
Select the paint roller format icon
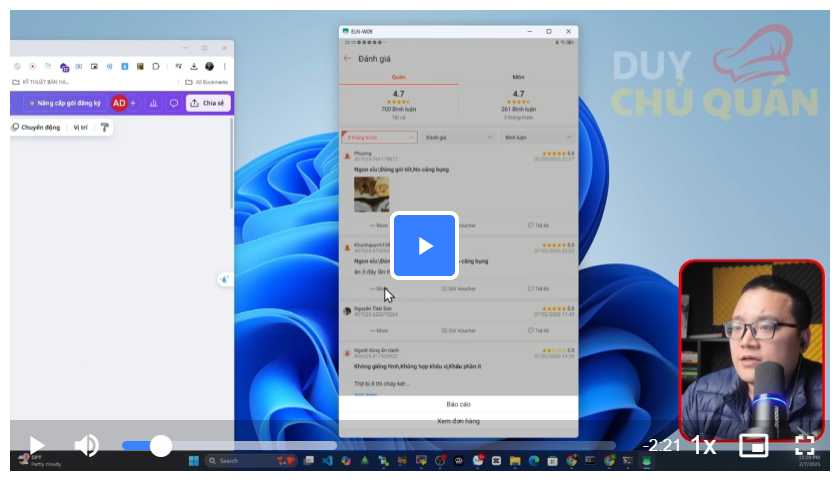point(105,128)
